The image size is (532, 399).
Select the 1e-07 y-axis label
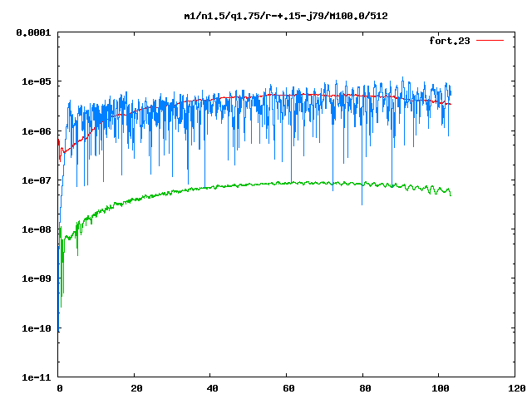36,180
